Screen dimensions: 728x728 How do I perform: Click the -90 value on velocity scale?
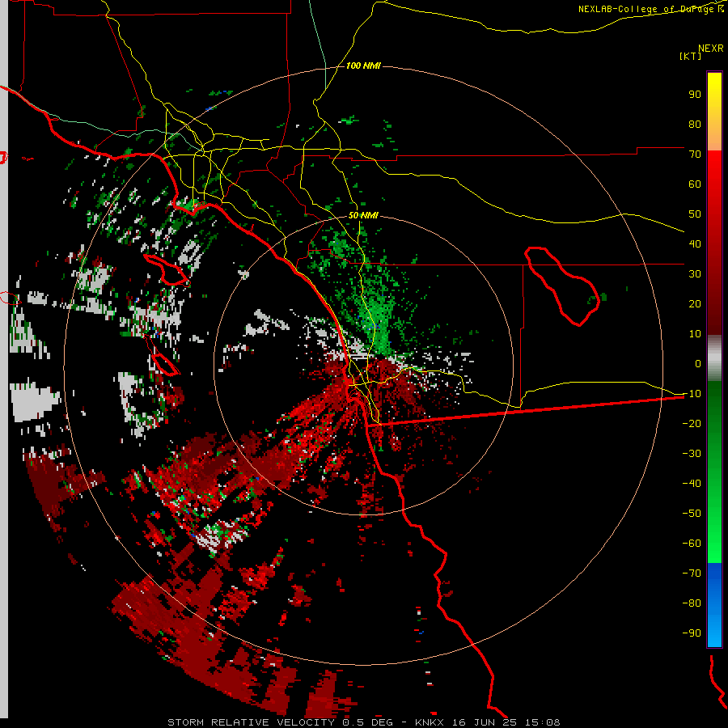[x=692, y=633]
